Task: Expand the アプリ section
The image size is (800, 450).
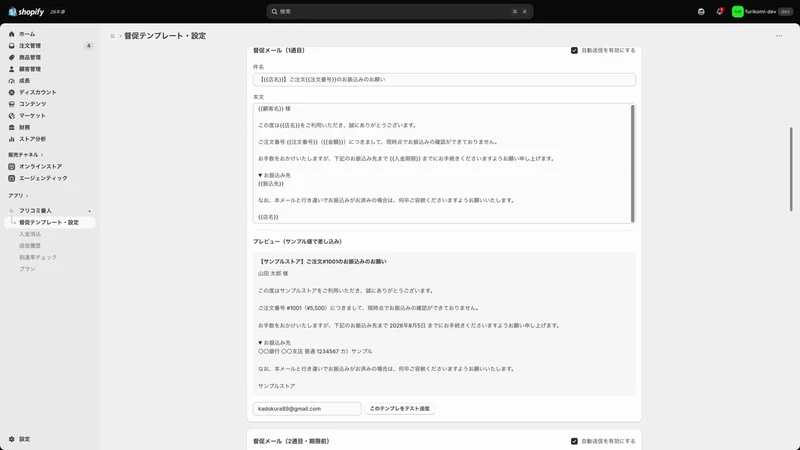Action: 18,195
